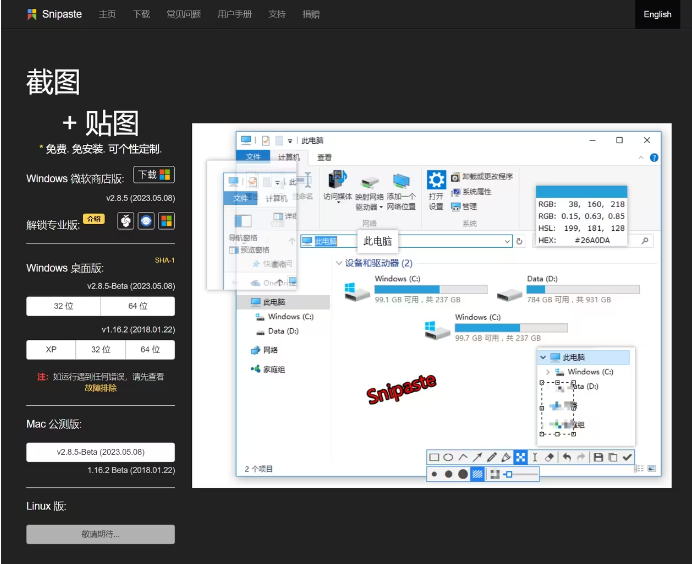
Task: Select the Data (D:) drive tile
Action: pos(568,290)
